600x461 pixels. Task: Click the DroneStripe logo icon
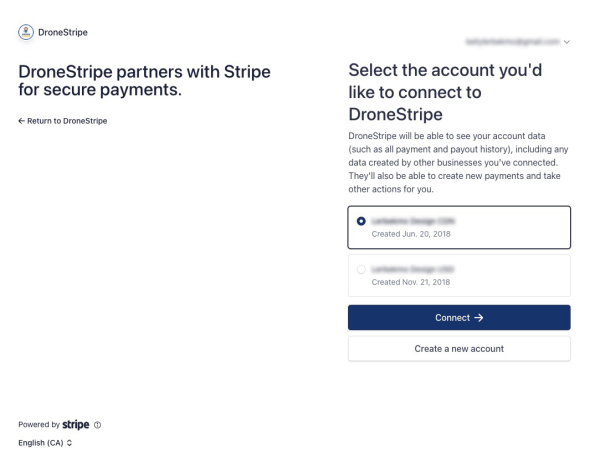pyautogui.click(x=24, y=33)
